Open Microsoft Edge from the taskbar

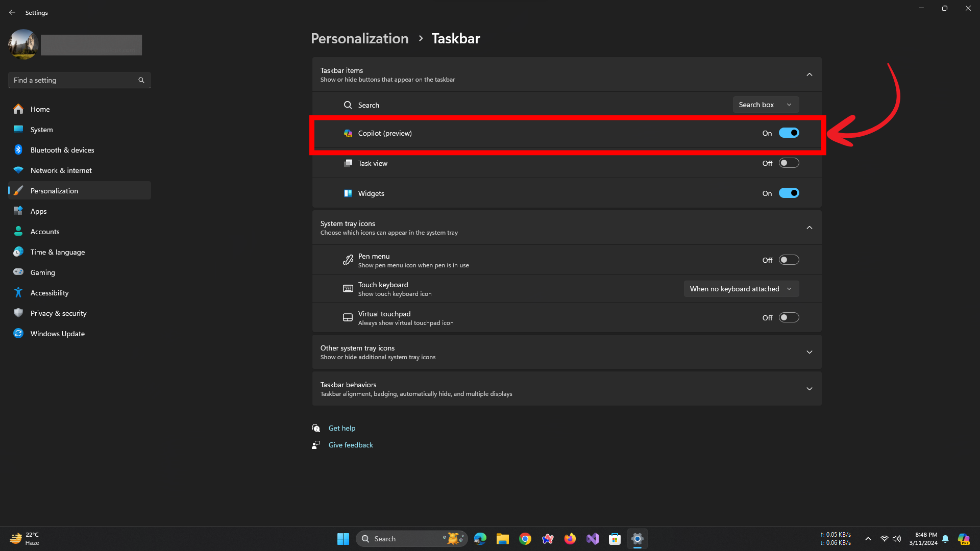tap(480, 539)
